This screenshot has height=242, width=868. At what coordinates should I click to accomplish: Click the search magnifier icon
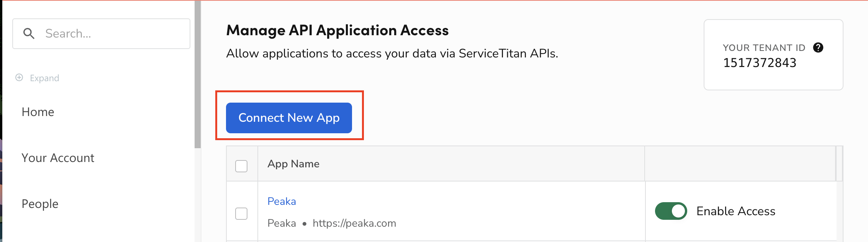29,34
